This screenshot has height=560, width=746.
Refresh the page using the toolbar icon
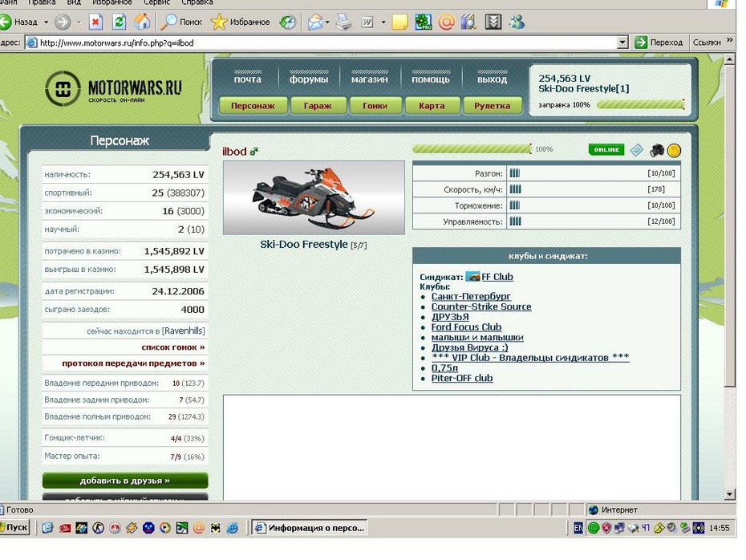119,22
